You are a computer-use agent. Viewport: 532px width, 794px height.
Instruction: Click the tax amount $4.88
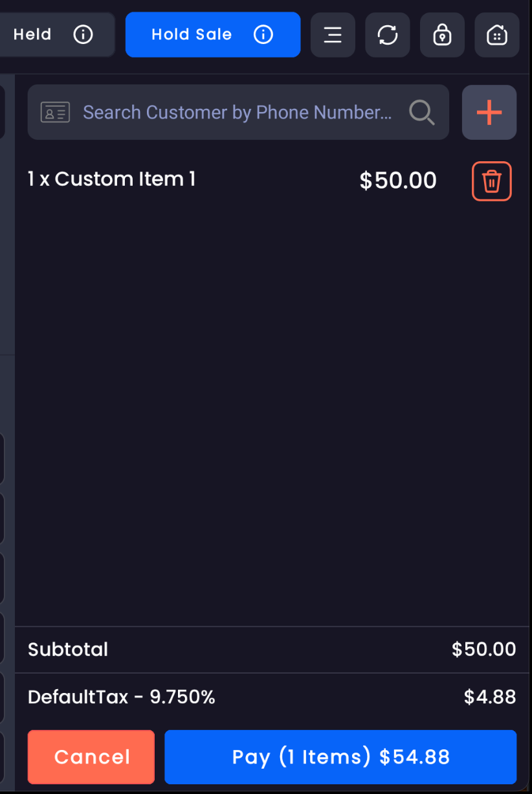tap(490, 697)
